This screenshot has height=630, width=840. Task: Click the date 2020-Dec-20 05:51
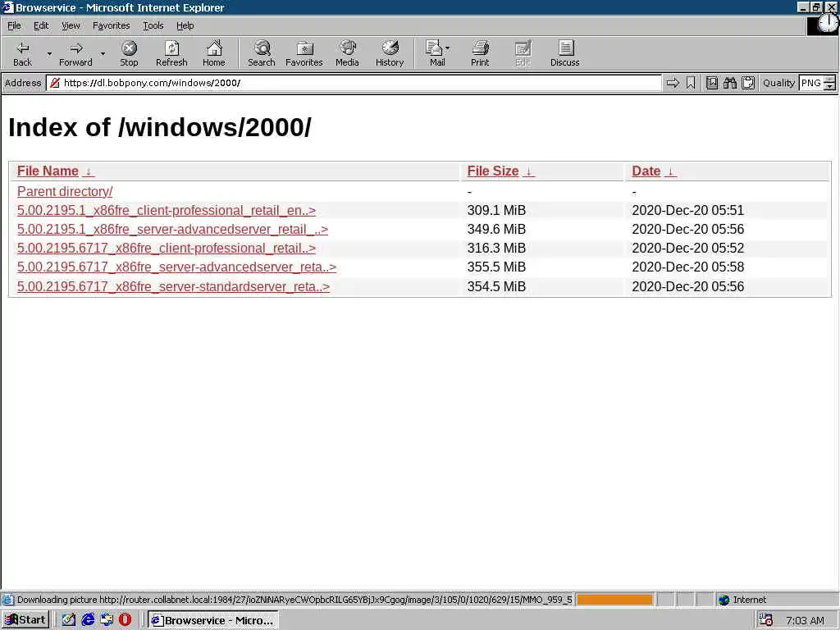coord(688,211)
